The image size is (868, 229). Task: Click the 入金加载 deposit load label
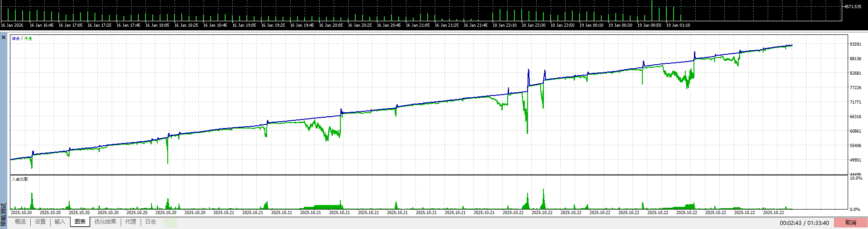[x=20, y=179]
